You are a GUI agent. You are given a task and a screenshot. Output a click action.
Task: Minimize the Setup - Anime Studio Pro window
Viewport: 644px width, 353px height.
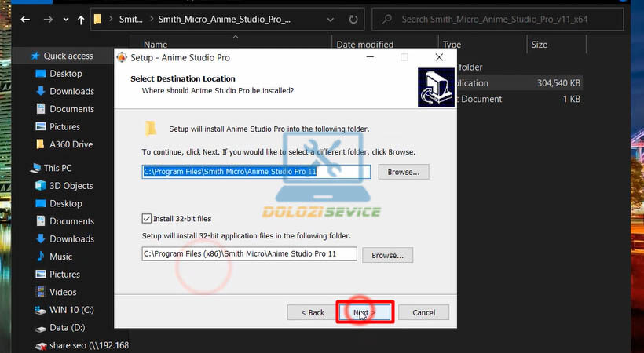click(370, 57)
